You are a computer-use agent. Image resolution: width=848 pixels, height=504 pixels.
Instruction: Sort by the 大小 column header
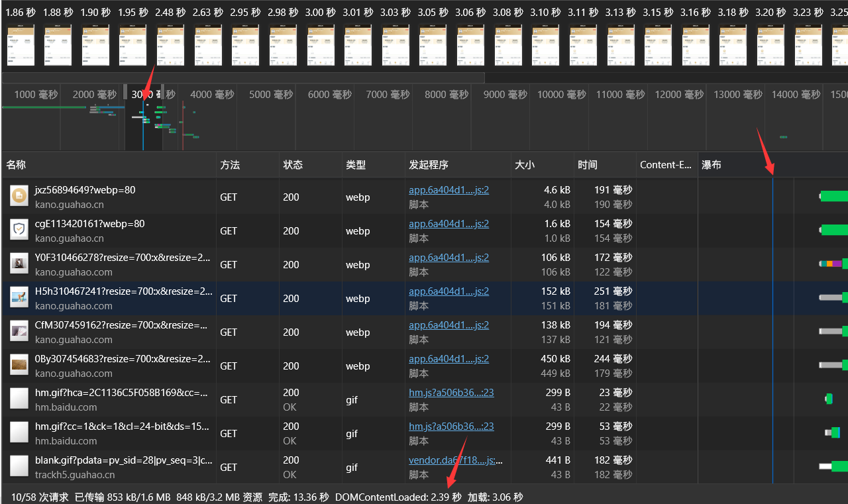tap(524, 165)
